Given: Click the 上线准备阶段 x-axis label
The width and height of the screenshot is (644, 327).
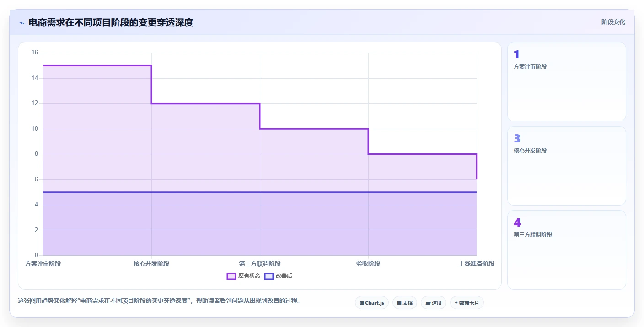Looking at the screenshot, I should coord(477,264).
